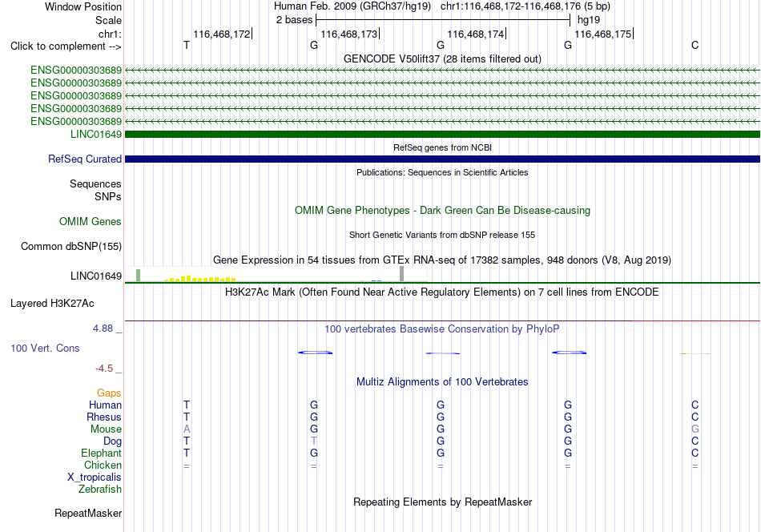Screen dimensions: 761x532
Task: Click the -4.5 PhyloP lower scale value
Action: pos(104,369)
